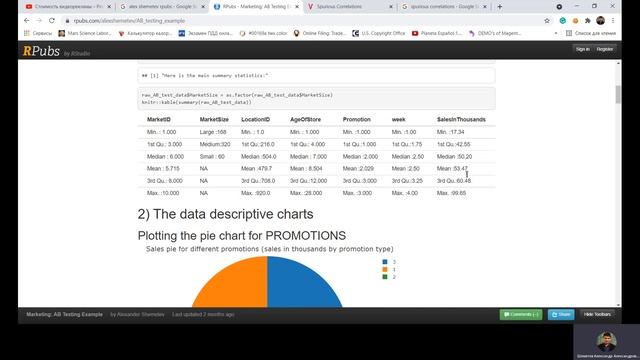Open the Extensions puzzle-piece menu
Image resolution: width=640 pixels, height=360 pixels.
pyautogui.click(x=587, y=20)
